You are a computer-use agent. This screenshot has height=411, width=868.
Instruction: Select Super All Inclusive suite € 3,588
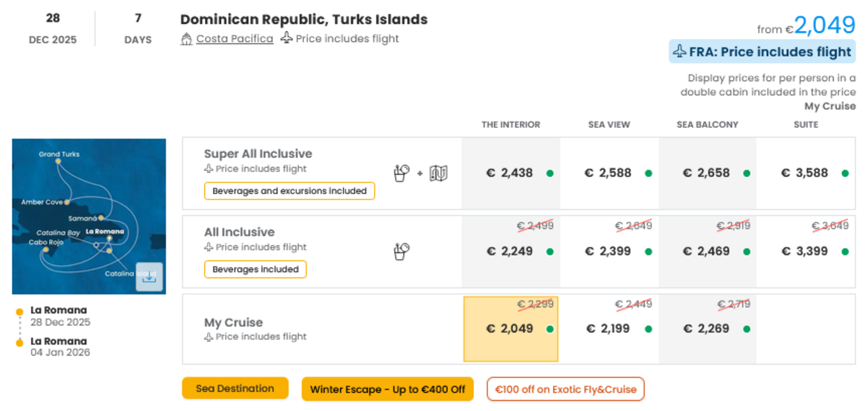[806, 173]
